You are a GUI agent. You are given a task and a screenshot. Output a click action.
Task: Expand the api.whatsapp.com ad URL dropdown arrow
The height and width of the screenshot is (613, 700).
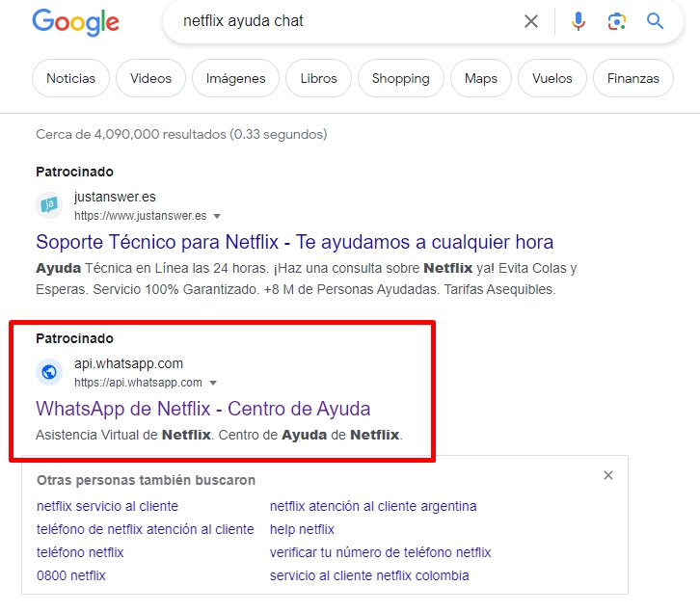point(213,383)
